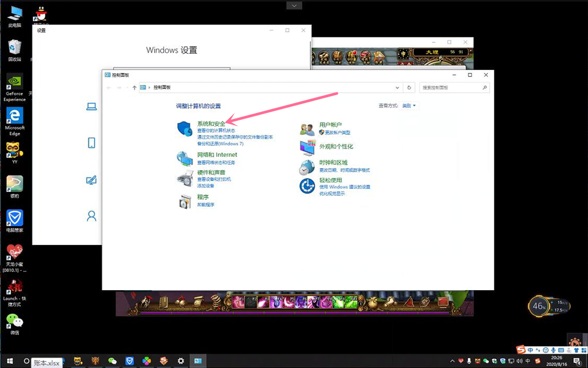Select the Launch 快捷方式 desktop icon
The height and width of the screenshot is (368, 588).
(x=15, y=293)
